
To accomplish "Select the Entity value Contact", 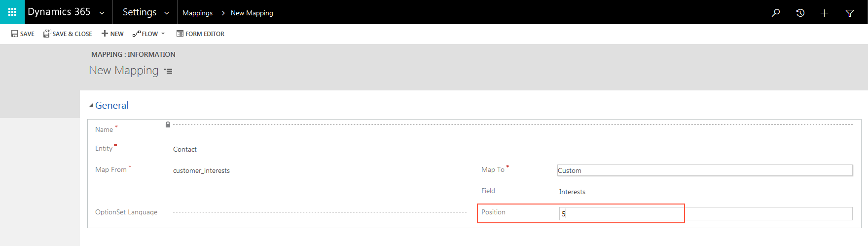I will [x=185, y=149].
